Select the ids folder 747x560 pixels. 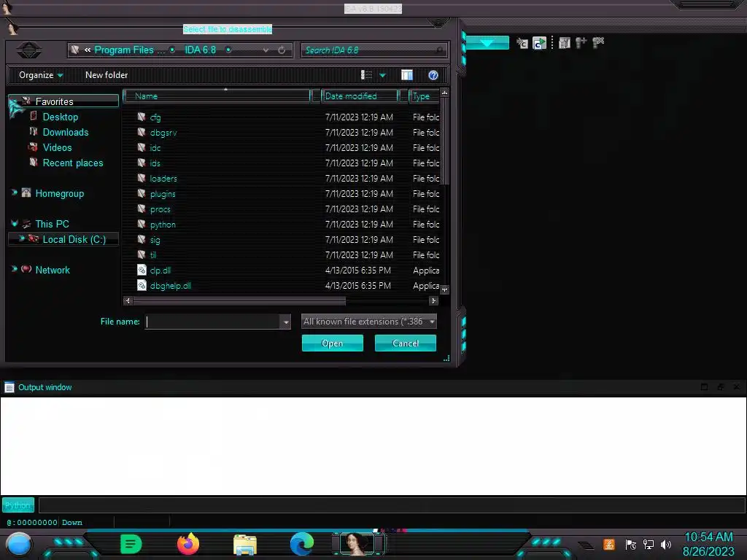pyautogui.click(x=155, y=163)
